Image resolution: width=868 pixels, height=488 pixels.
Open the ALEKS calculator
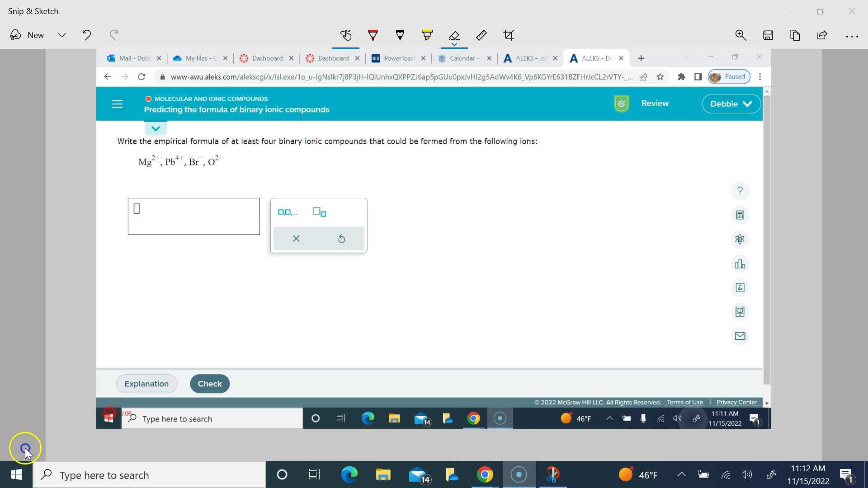coord(740,215)
